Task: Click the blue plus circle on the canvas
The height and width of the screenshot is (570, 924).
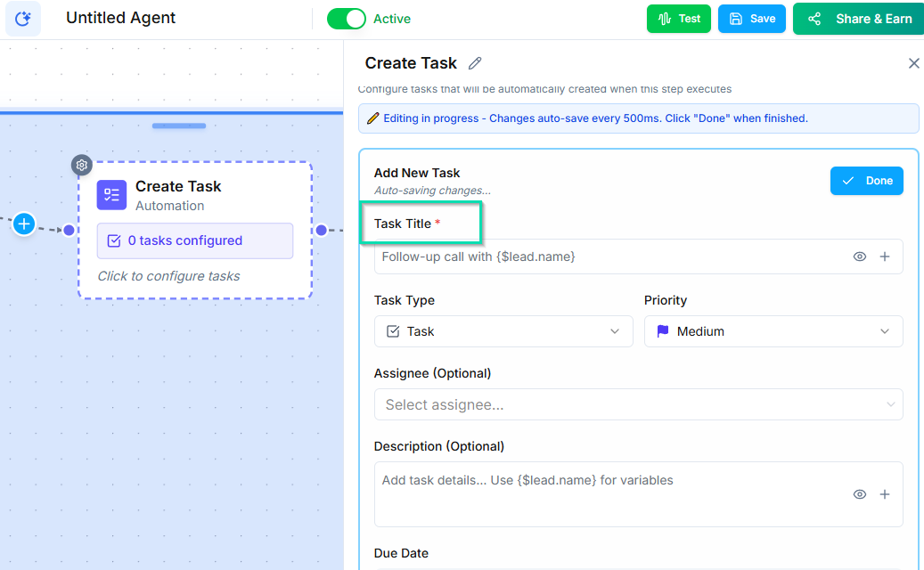Action: (23, 224)
